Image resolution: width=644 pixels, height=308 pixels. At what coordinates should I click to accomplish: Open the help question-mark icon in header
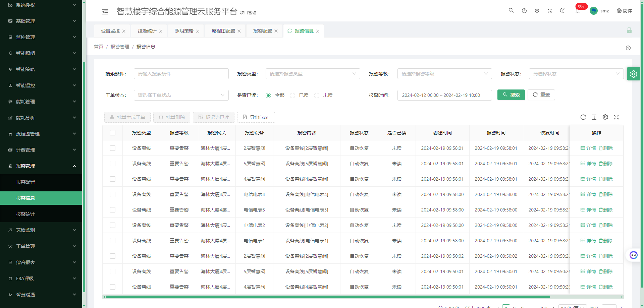tap(524, 11)
